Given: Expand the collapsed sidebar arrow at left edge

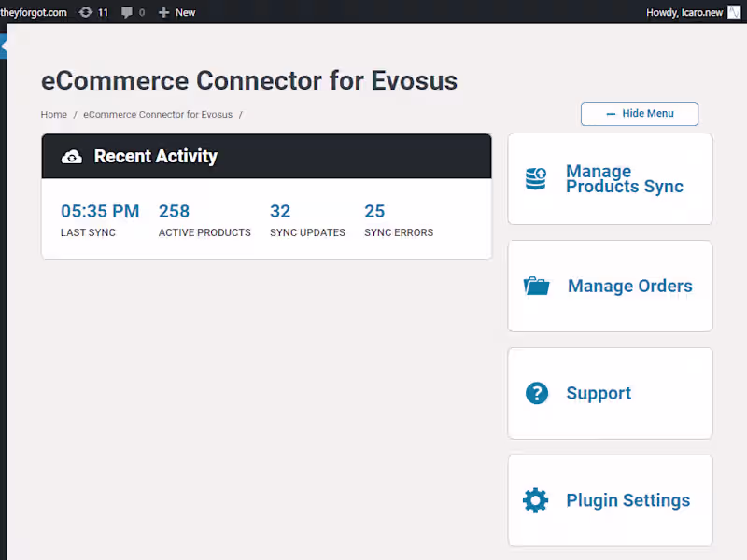Looking at the screenshot, I should [x=4, y=45].
